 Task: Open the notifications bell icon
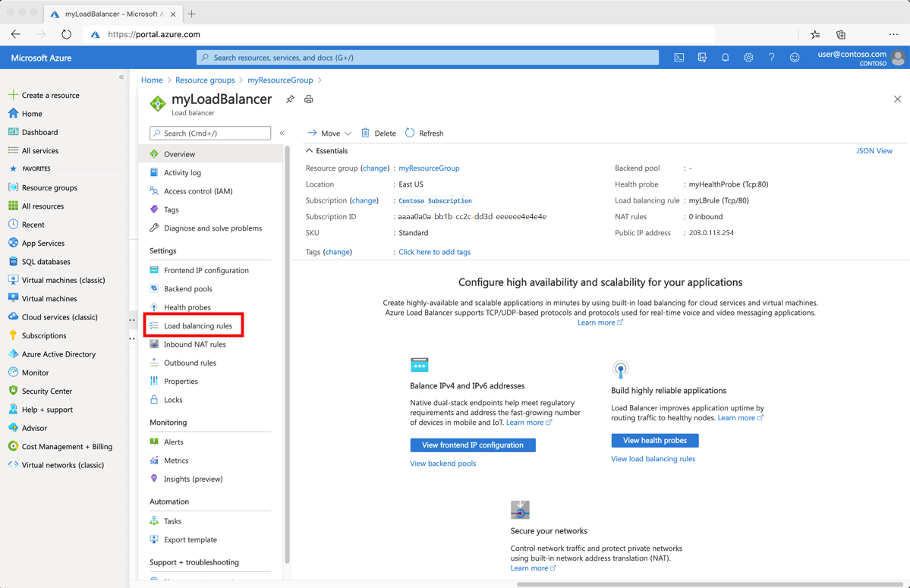click(x=725, y=57)
